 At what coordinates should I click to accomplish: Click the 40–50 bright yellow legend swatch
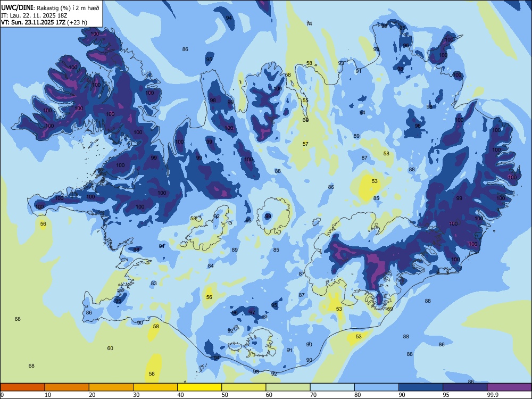click(x=199, y=387)
